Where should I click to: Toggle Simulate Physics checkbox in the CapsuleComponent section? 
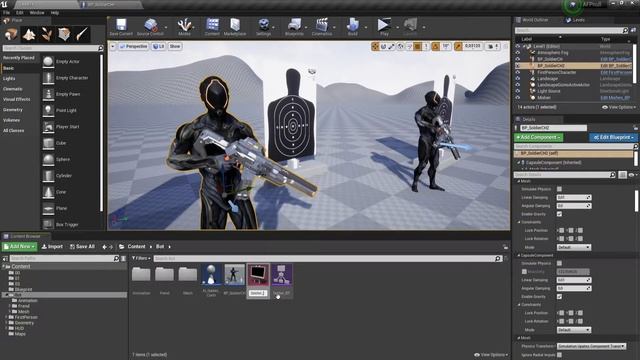559,263
